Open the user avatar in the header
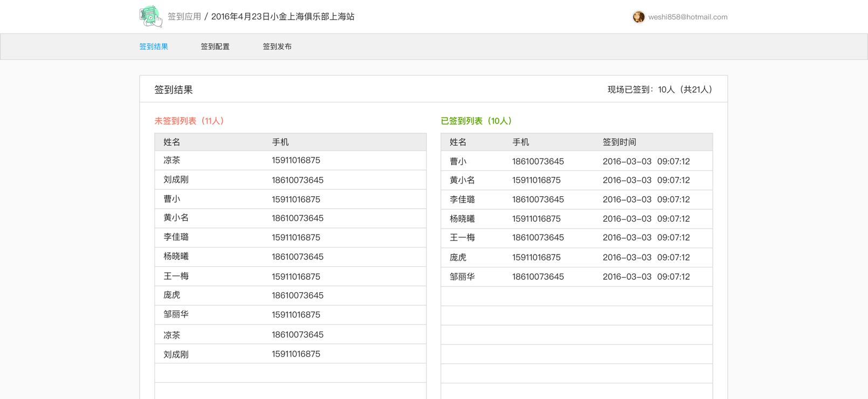The width and height of the screenshot is (868, 399). click(638, 17)
